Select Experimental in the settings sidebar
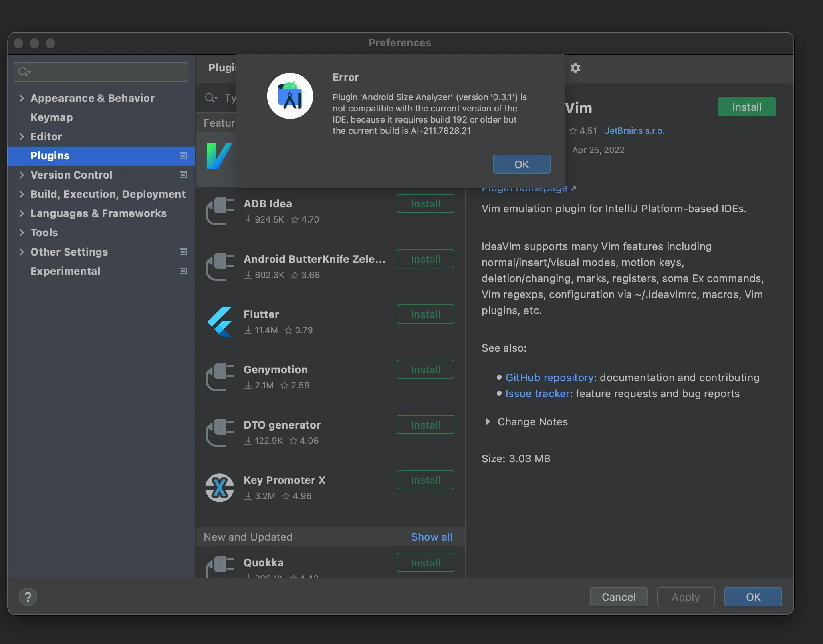Image resolution: width=823 pixels, height=644 pixels. point(65,271)
